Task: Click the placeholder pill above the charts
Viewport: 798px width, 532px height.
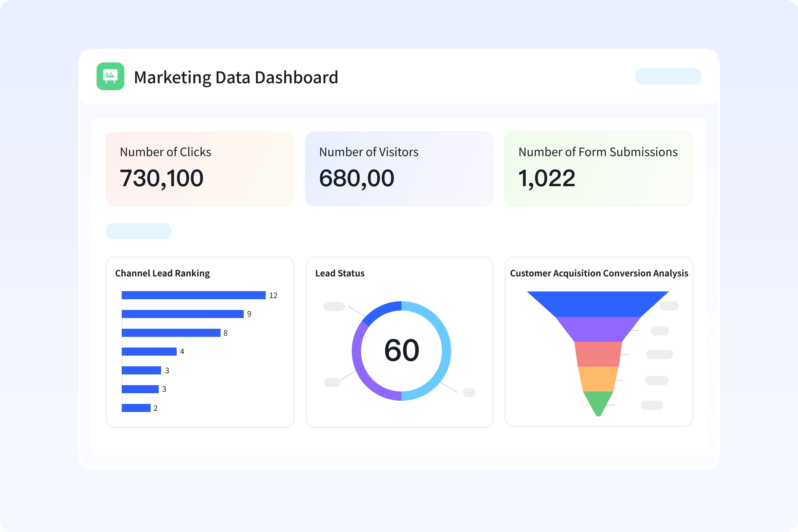Action: (138, 231)
